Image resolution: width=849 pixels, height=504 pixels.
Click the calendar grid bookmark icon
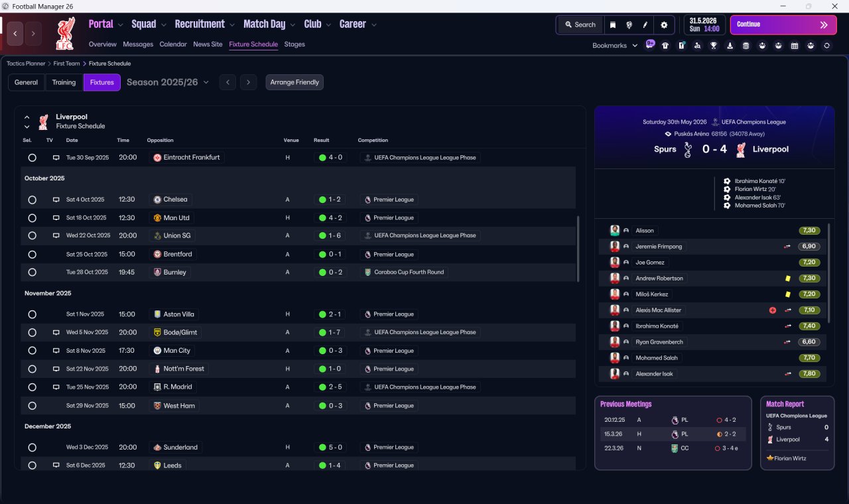(795, 46)
